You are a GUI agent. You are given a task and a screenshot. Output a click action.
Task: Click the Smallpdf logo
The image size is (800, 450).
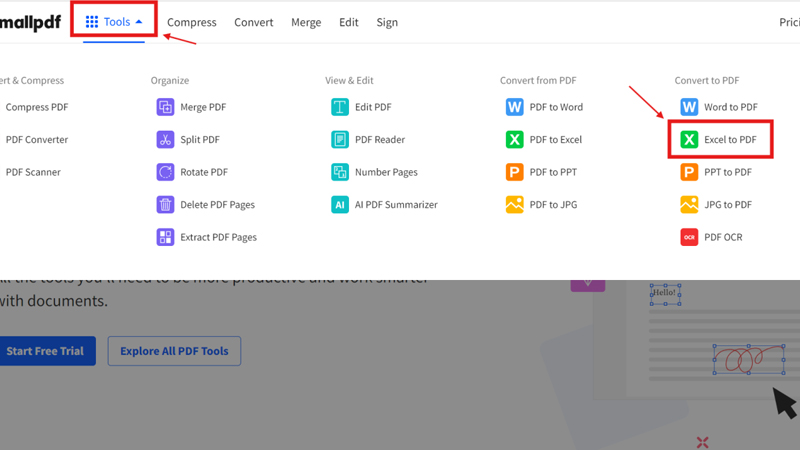pyautogui.click(x=31, y=22)
